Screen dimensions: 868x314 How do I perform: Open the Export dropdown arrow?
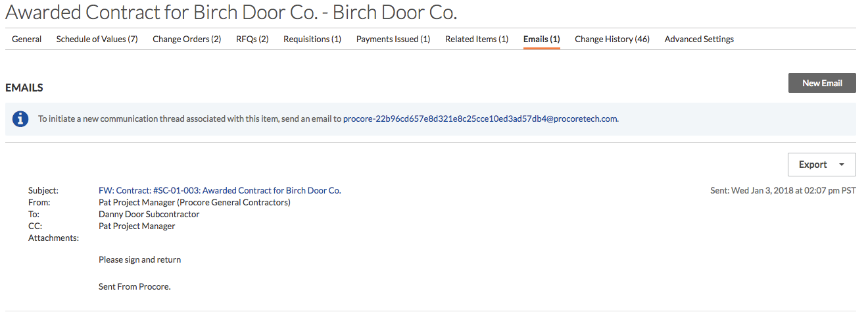click(x=842, y=165)
